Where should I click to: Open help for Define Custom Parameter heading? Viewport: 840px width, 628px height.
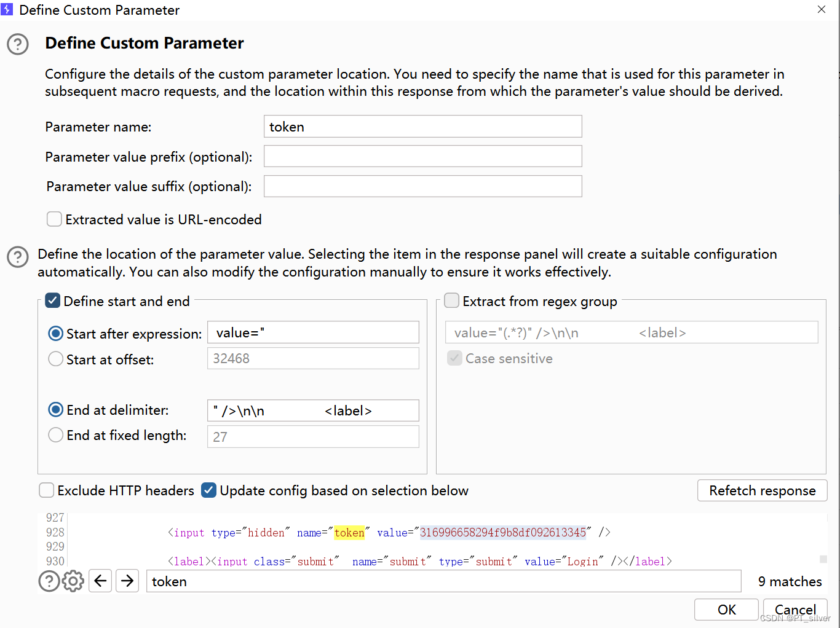click(x=18, y=44)
